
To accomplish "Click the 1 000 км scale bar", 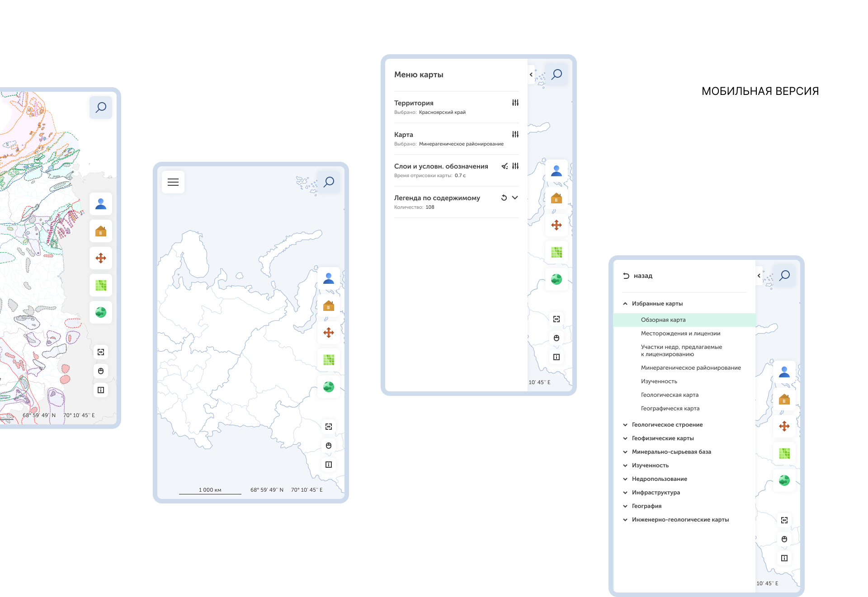I will (x=210, y=491).
